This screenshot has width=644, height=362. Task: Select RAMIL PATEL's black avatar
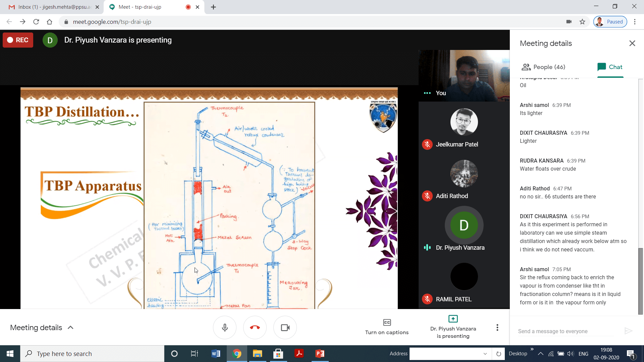[464, 277]
